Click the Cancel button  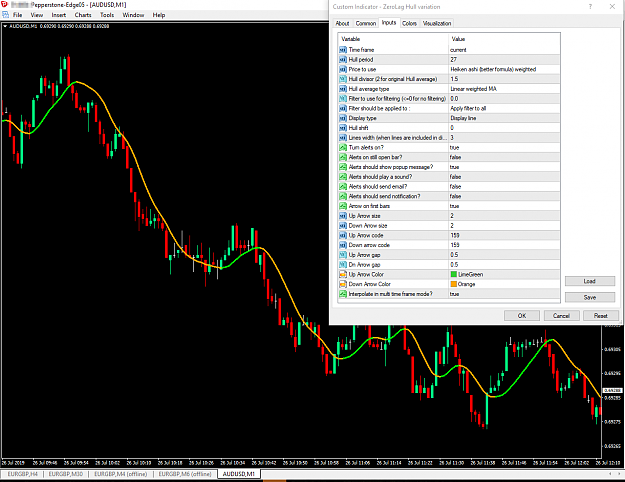(x=561, y=316)
